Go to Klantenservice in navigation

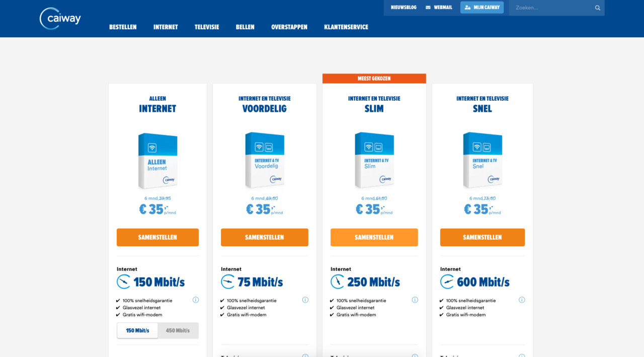tap(346, 27)
